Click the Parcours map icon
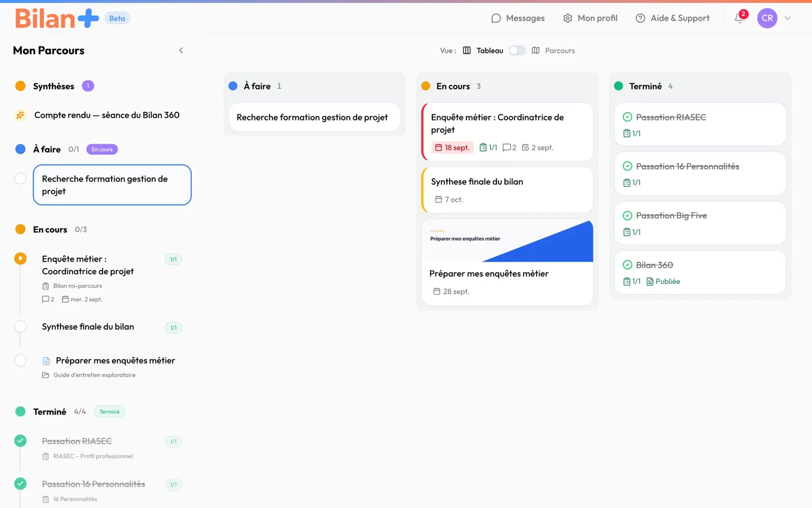Viewport: 812px width, 508px height. click(535, 50)
